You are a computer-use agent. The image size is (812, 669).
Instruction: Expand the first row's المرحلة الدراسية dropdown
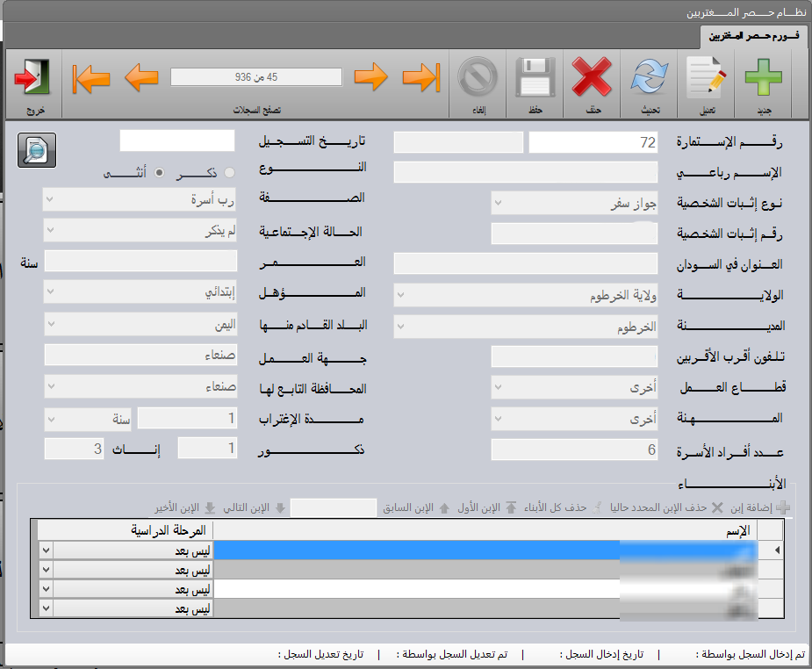click(47, 550)
